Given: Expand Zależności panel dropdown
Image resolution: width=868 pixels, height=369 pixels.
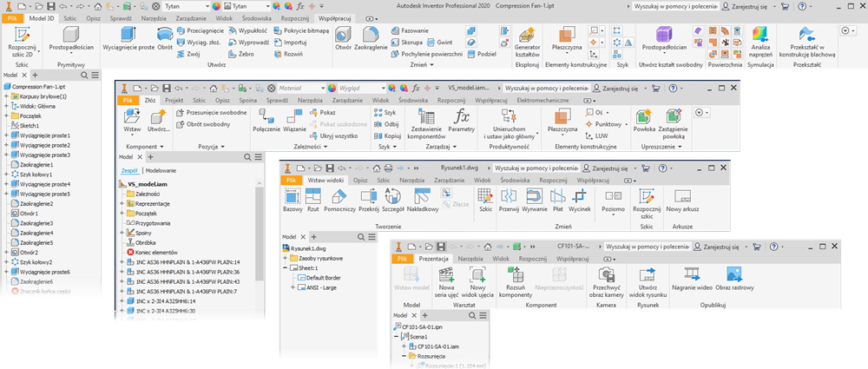Looking at the screenshot, I should pyautogui.click(x=310, y=147).
